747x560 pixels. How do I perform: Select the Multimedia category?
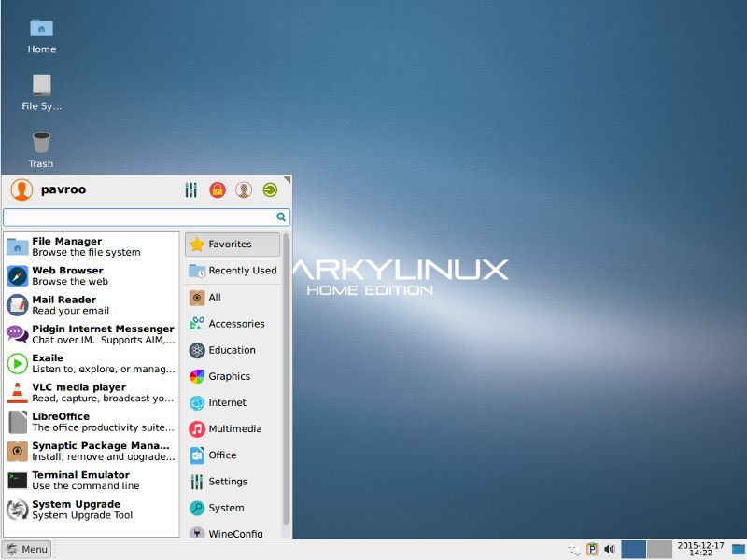(x=232, y=429)
